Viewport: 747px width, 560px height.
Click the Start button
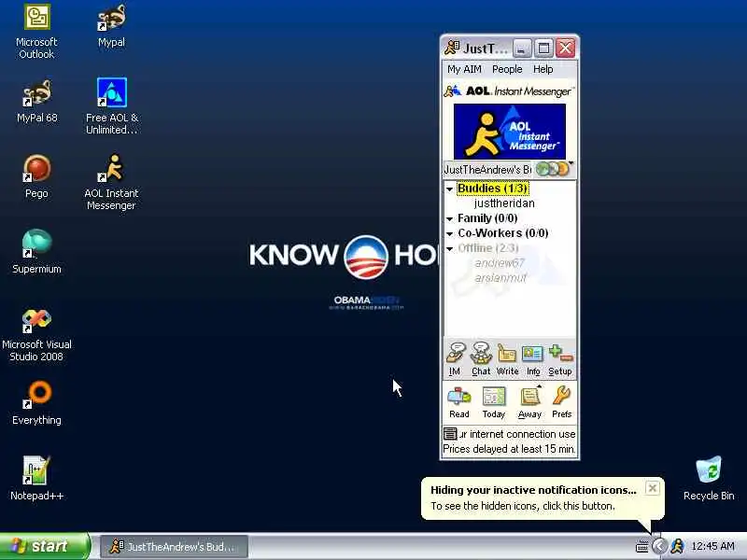(x=45, y=546)
